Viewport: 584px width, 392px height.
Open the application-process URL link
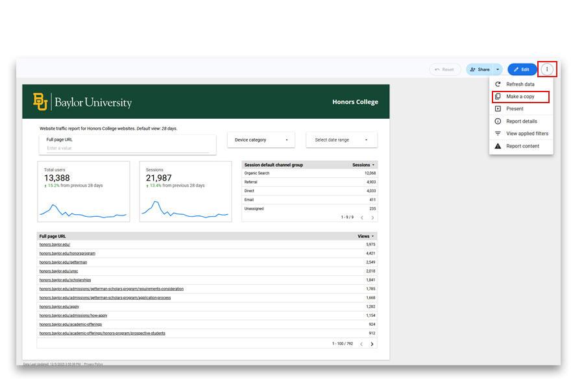click(105, 298)
